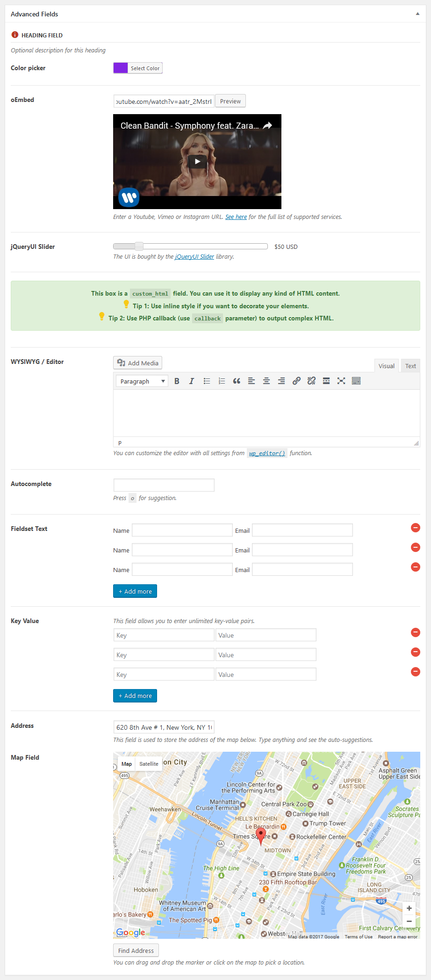Click the Find Address button
The height and width of the screenshot is (980, 431).
[136, 951]
